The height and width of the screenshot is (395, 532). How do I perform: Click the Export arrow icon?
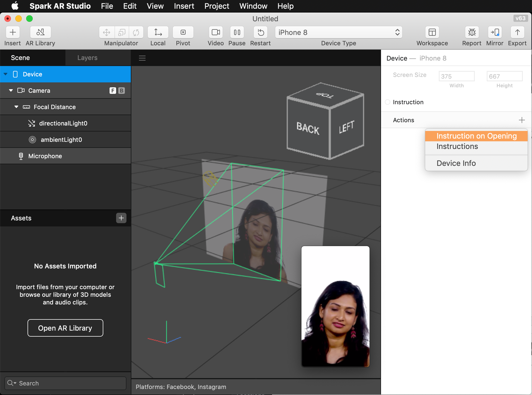[517, 32]
